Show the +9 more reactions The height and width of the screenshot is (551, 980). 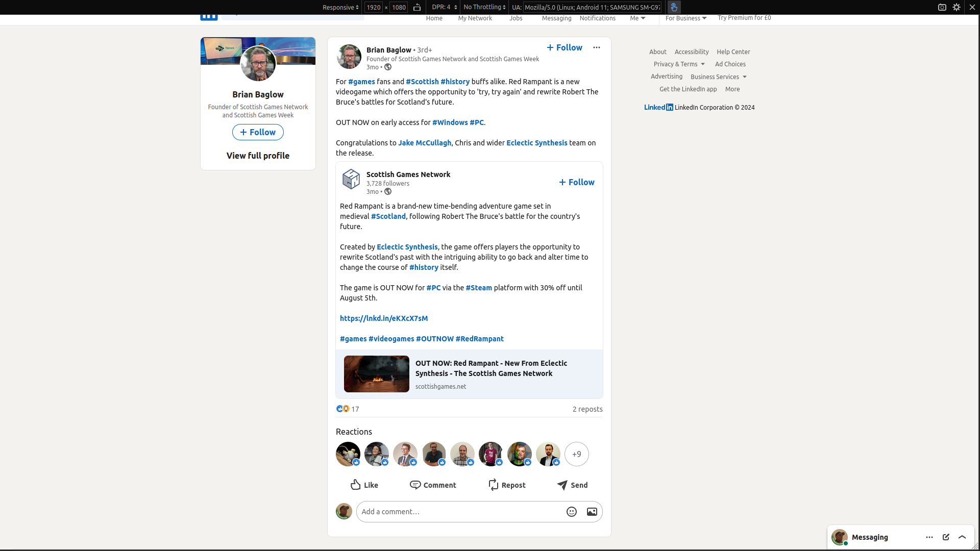pos(577,454)
